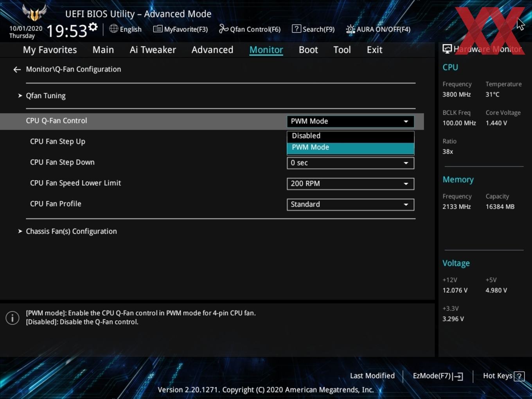Open CPU Fan Step Down dropdown
This screenshot has height=399, width=532.
pos(350,163)
